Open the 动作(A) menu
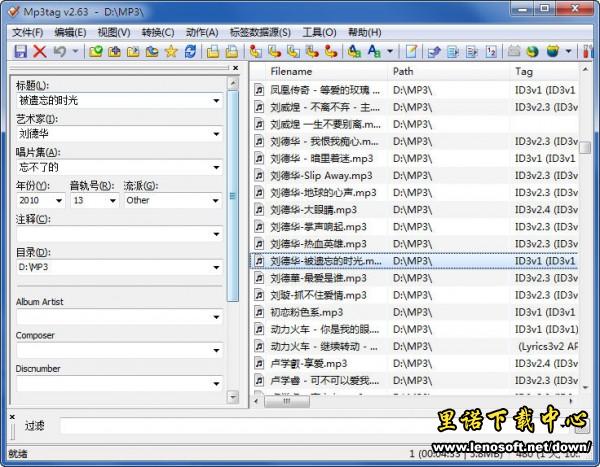Screen dimensions: 600x467 [202, 33]
